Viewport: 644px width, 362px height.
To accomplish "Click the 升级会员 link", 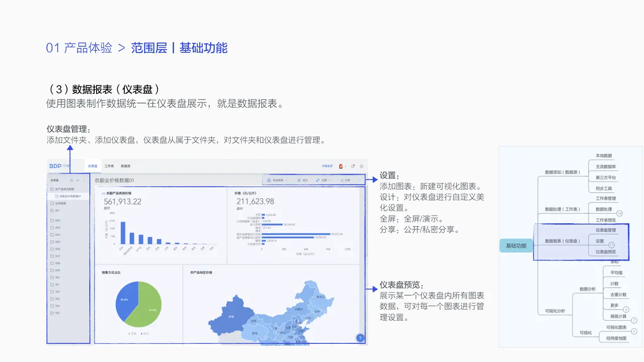I will (x=327, y=166).
